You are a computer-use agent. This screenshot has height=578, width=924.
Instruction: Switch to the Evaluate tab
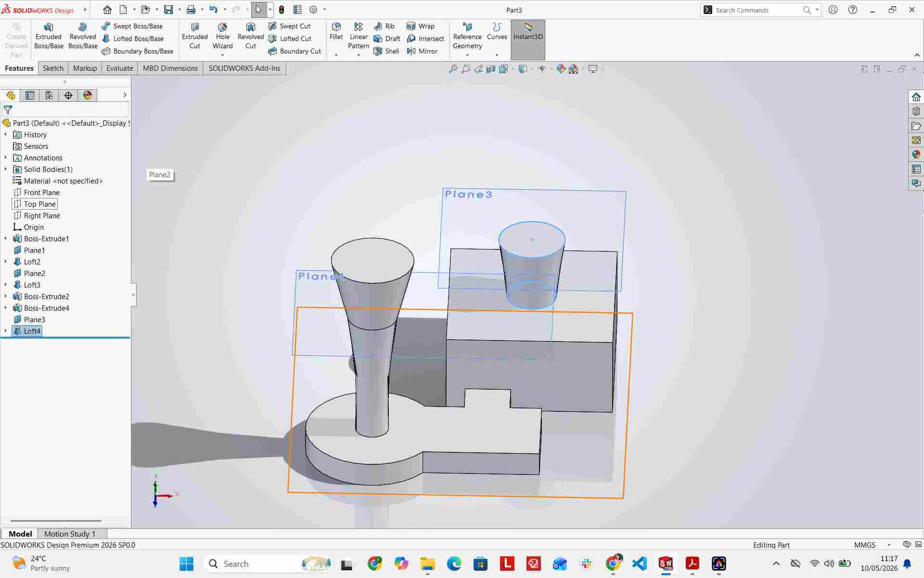120,68
